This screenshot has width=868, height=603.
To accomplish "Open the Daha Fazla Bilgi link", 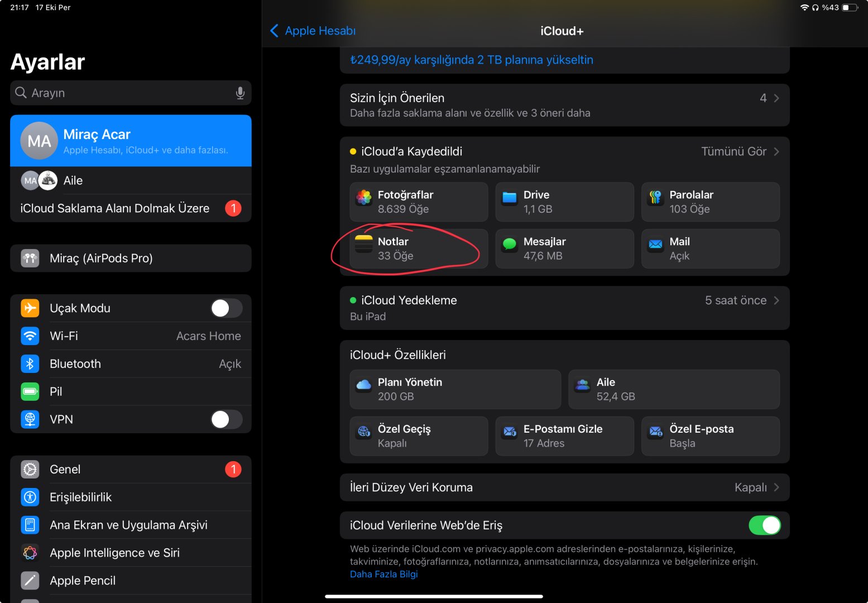I will click(383, 574).
